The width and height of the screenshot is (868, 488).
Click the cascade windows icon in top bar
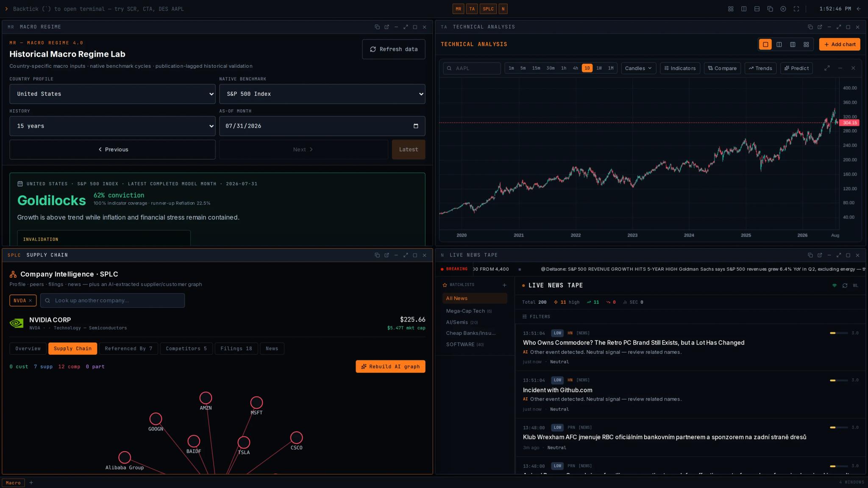click(x=770, y=9)
